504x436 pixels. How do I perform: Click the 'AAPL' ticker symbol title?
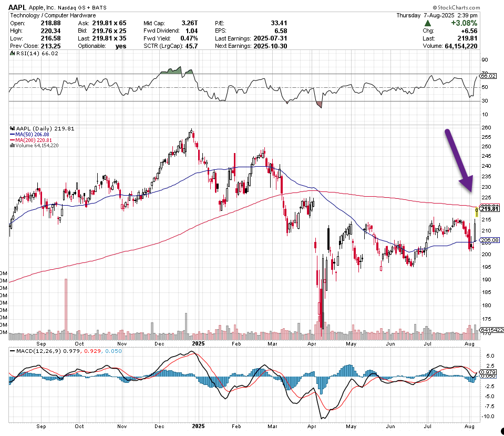point(17,7)
